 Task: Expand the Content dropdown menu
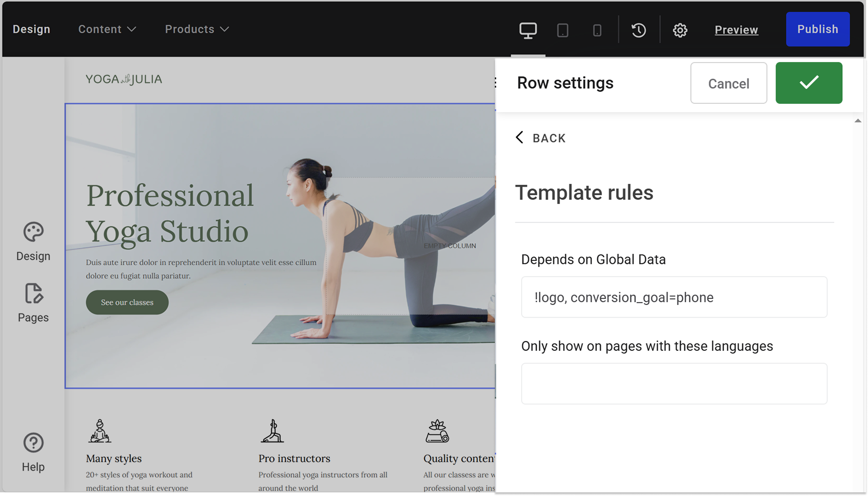pos(107,29)
